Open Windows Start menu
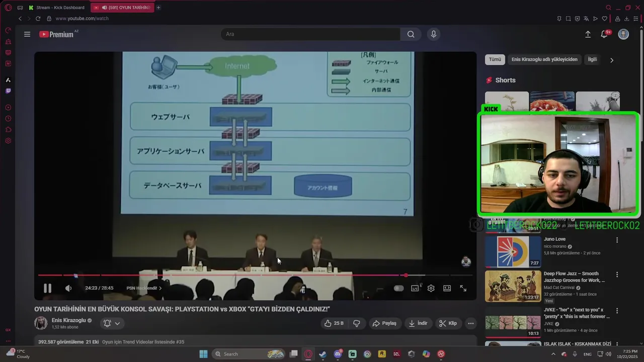The width and height of the screenshot is (644, 362). click(x=203, y=354)
